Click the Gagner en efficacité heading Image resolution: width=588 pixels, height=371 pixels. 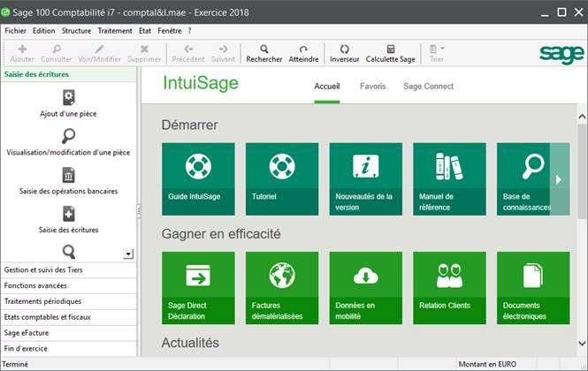pos(221,234)
